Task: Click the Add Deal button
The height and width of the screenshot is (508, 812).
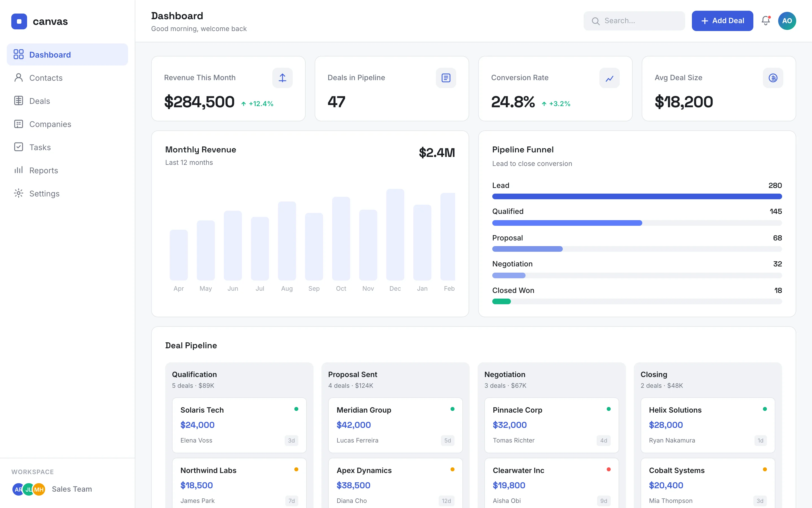Action: point(722,21)
